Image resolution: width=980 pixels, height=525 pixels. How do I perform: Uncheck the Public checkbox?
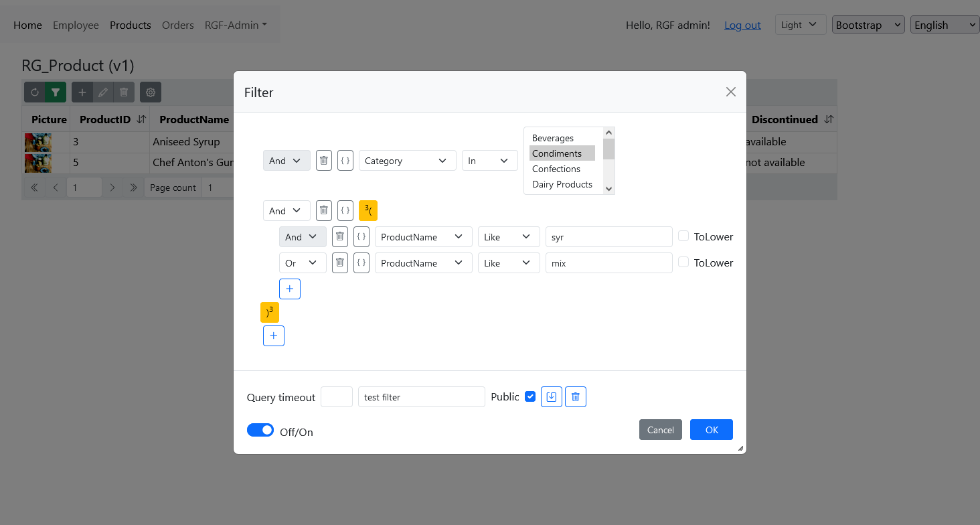[530, 396]
